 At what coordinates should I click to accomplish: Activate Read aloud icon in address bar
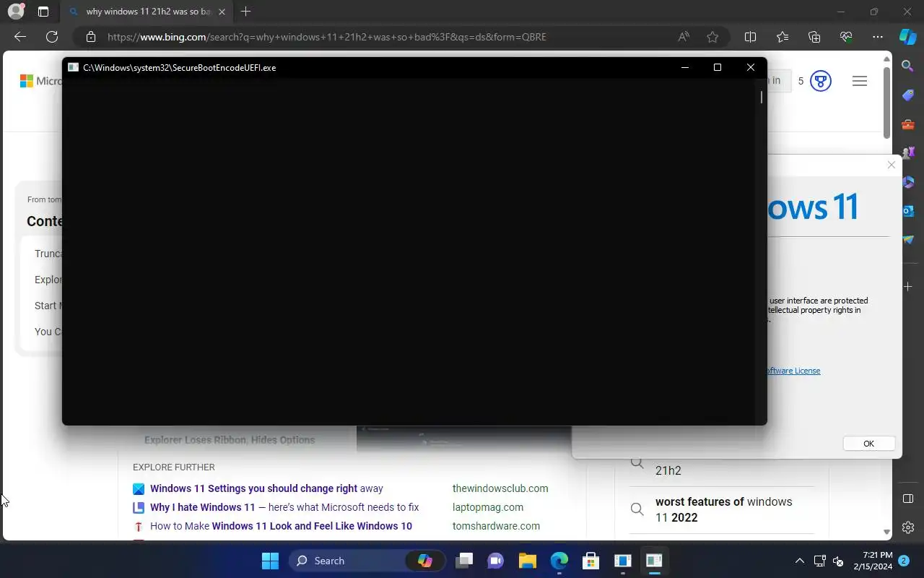(x=684, y=37)
